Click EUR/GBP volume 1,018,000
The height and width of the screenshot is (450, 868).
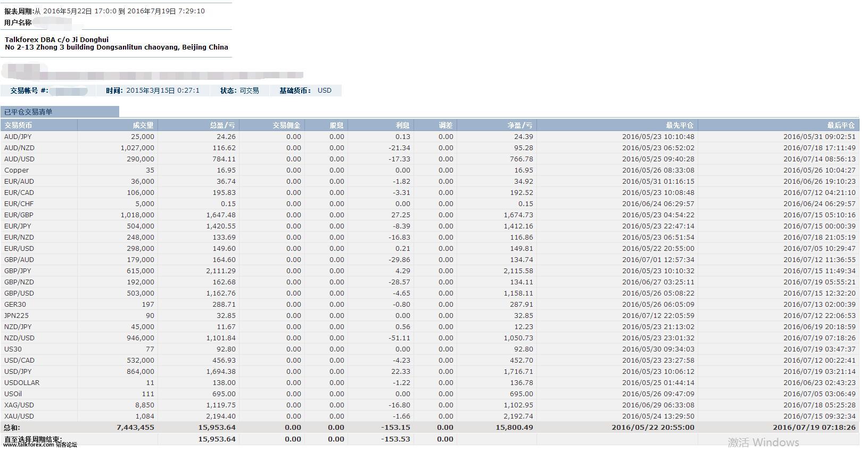point(137,215)
